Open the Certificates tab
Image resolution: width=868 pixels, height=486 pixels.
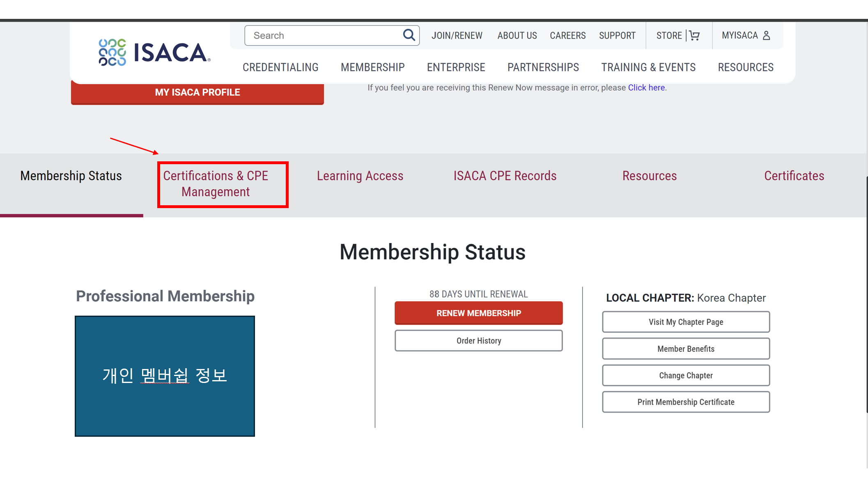tap(794, 176)
